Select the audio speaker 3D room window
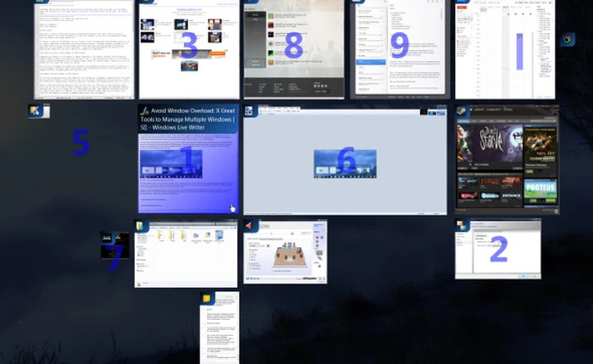 pos(285,251)
